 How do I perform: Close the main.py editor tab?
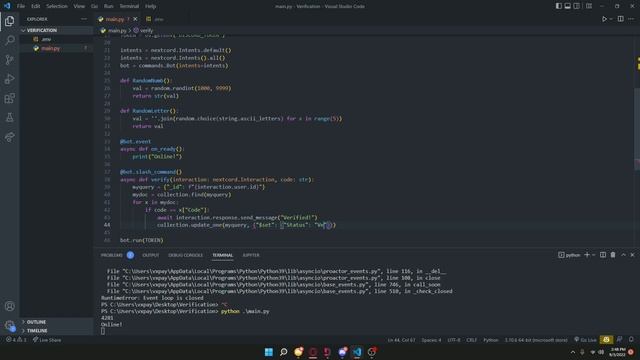pos(135,19)
